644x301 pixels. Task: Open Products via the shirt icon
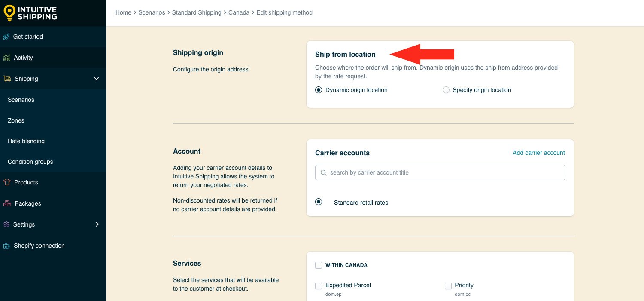pyautogui.click(x=7, y=182)
